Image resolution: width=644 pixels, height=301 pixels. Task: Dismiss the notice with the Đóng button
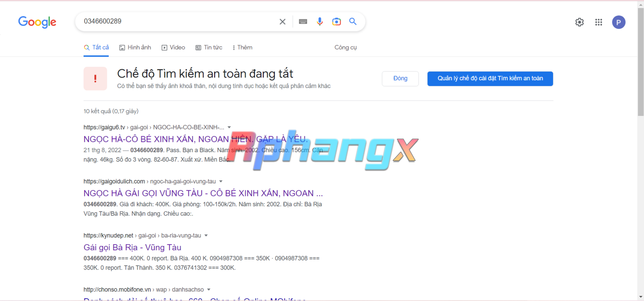click(x=400, y=78)
